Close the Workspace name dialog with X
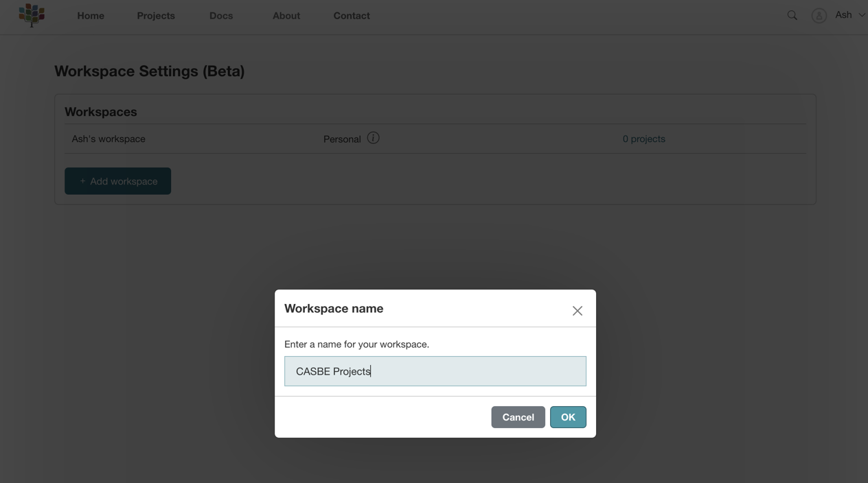The width and height of the screenshot is (868, 483). point(577,311)
